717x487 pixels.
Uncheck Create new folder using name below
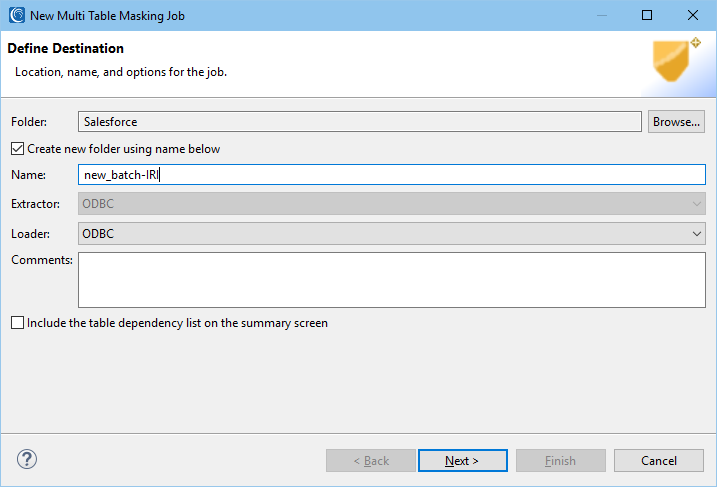(17, 149)
